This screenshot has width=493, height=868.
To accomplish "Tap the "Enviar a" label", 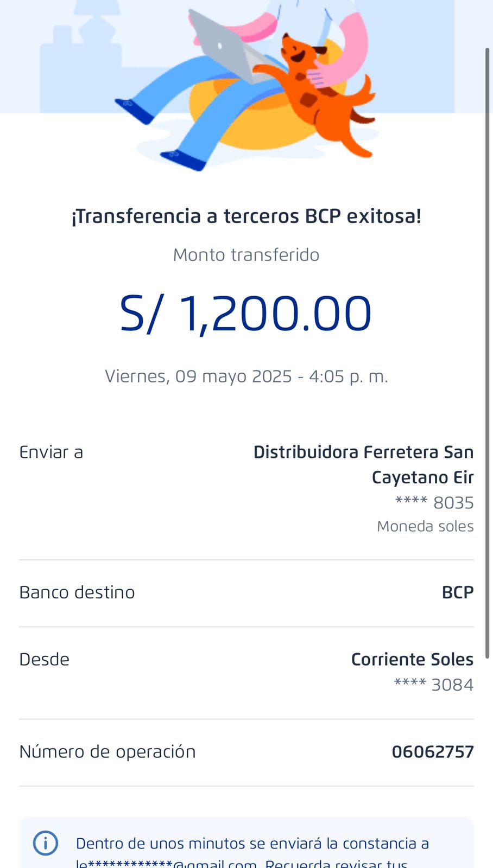I will (51, 452).
